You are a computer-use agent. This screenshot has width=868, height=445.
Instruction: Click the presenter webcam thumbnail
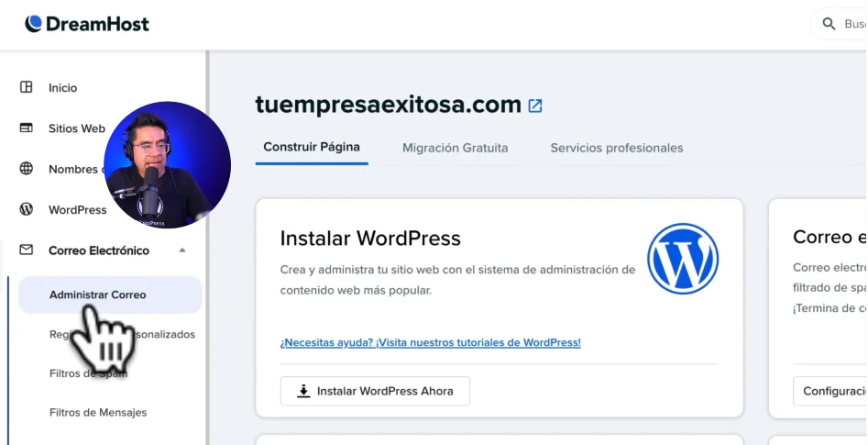click(167, 164)
